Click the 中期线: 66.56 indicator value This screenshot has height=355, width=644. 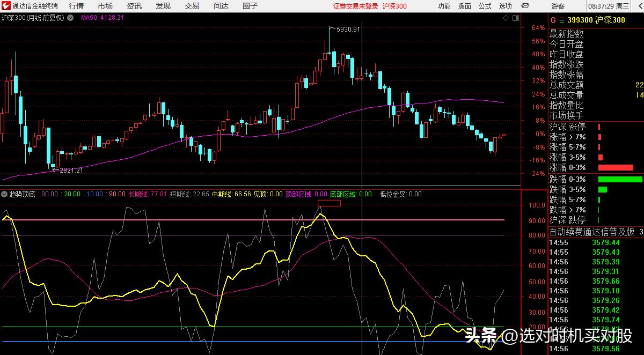click(232, 194)
